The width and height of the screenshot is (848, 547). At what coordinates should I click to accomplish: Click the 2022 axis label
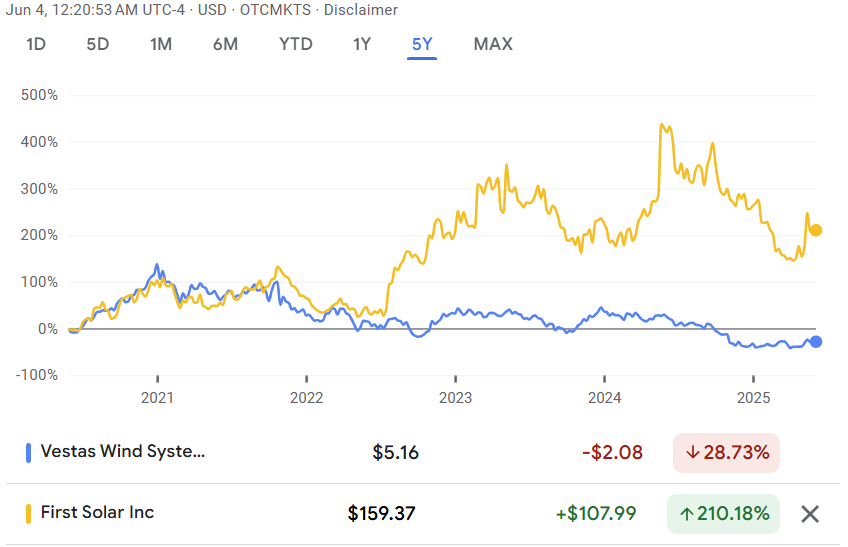click(306, 398)
